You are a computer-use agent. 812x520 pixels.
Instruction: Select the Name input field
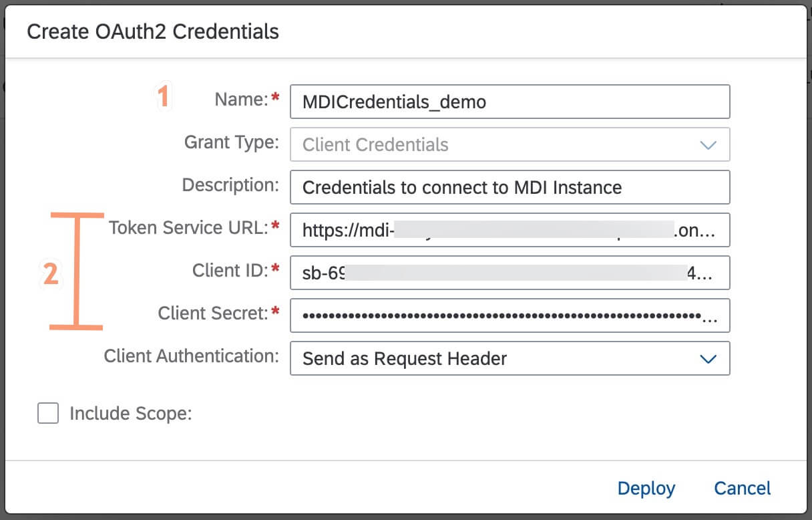[x=510, y=102]
